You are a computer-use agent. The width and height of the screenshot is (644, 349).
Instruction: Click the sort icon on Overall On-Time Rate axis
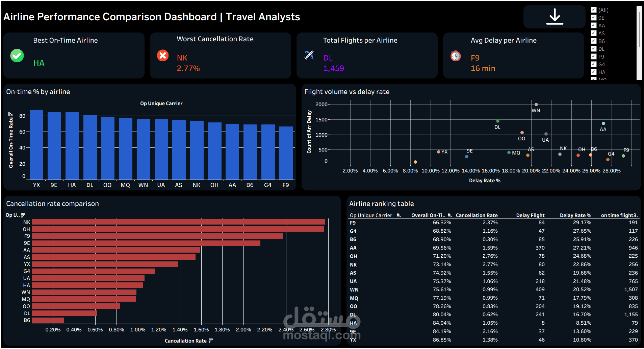click(x=10, y=114)
